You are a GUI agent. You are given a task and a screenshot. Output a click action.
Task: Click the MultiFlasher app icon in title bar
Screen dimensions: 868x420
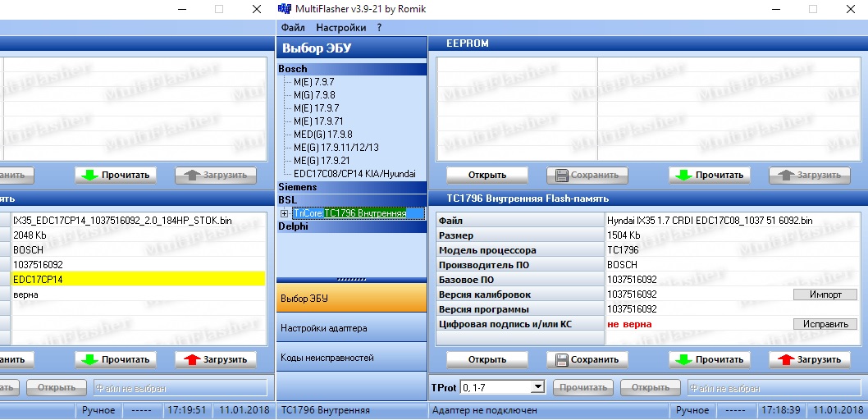click(284, 9)
